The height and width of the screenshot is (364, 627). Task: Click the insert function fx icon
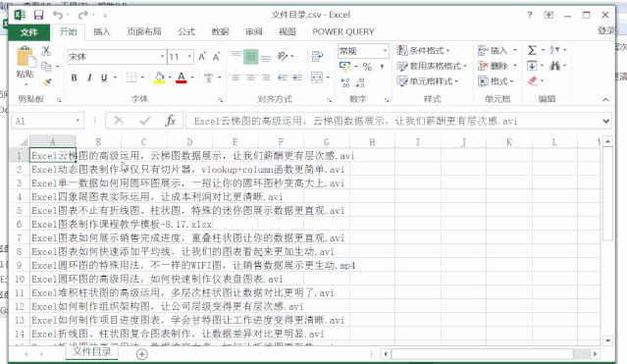(170, 121)
